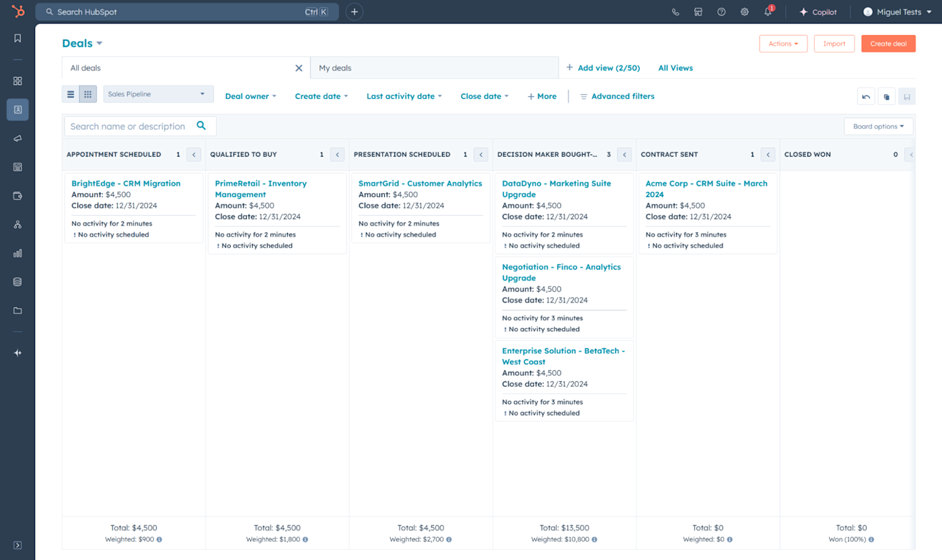
Task: Open the Deal owner filter dropdown
Action: pyautogui.click(x=251, y=96)
